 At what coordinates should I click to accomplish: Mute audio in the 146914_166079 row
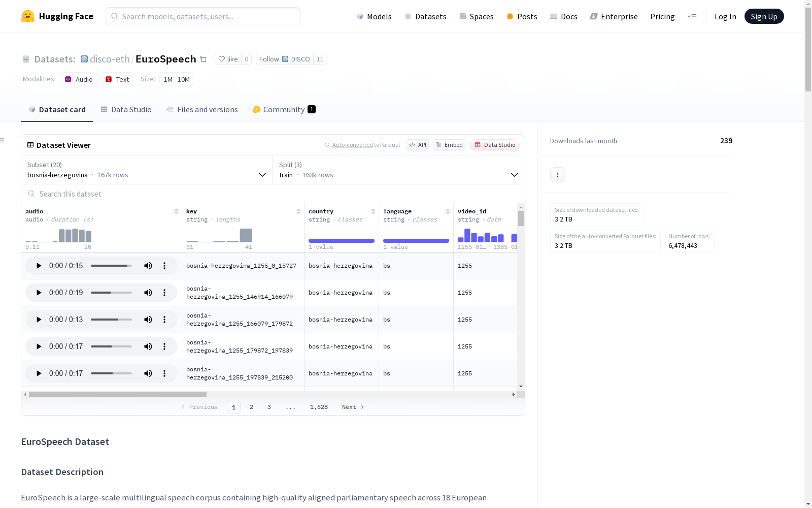coord(148,293)
